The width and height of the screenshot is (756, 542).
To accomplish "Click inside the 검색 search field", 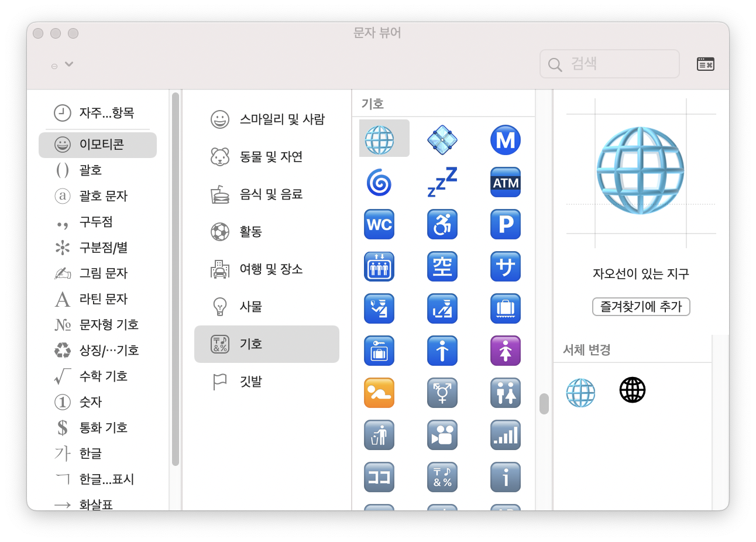I will pos(609,64).
